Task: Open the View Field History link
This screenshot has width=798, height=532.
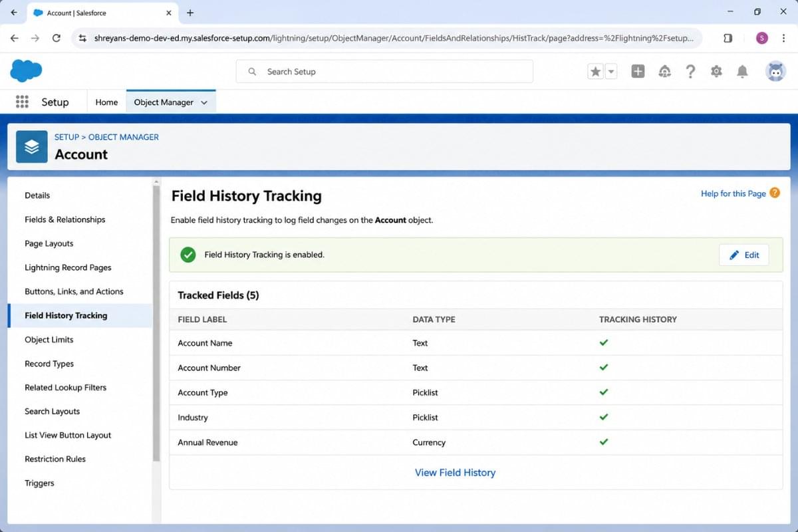Action: click(x=455, y=473)
